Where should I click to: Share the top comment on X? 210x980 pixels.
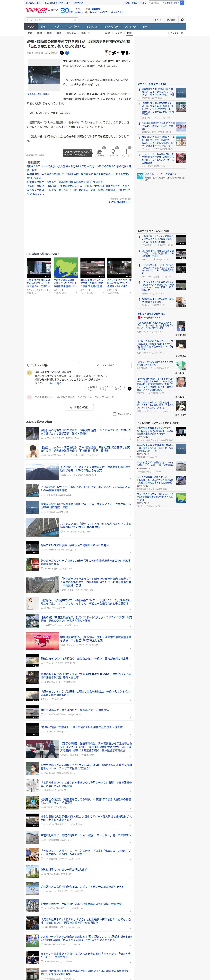point(129,388)
